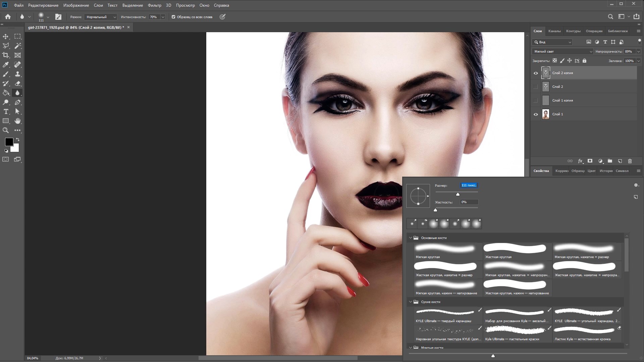Select the Paint Bucket tool

coord(6,93)
